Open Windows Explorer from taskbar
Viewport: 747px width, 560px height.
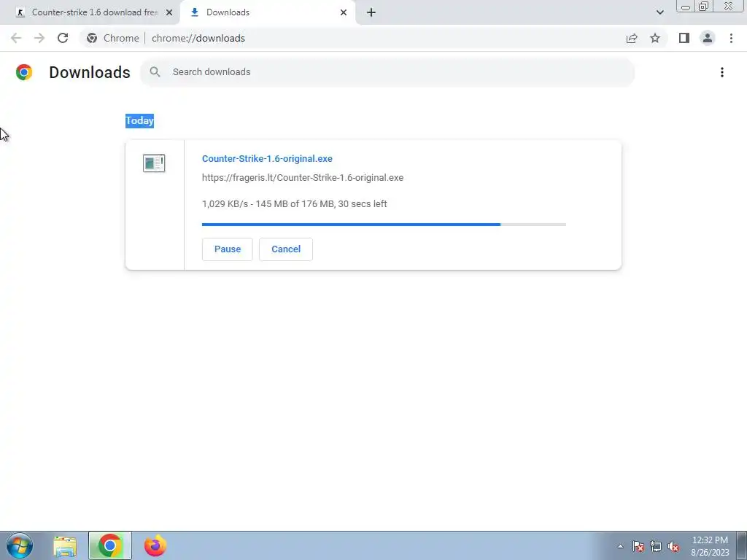tap(65, 546)
